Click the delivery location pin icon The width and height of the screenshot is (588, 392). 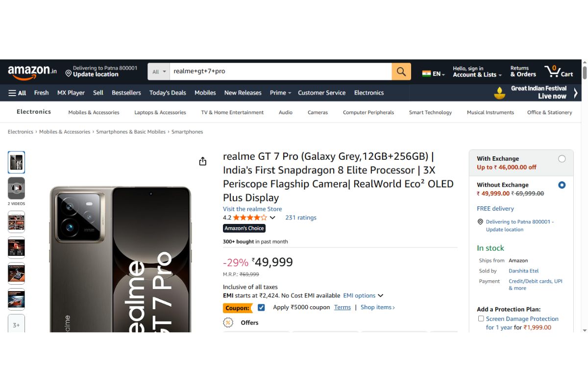click(69, 73)
